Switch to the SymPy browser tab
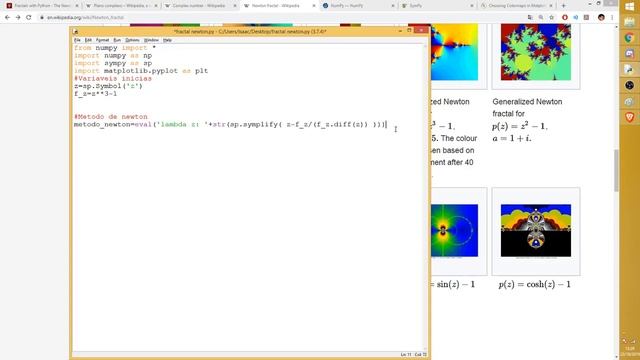This screenshot has width=640, height=360. pyautogui.click(x=438, y=6)
